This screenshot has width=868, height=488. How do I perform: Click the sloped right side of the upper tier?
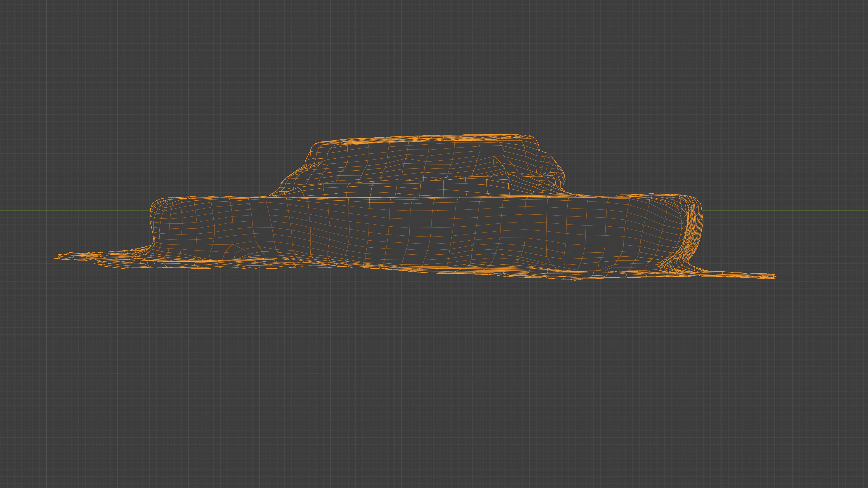point(553,165)
